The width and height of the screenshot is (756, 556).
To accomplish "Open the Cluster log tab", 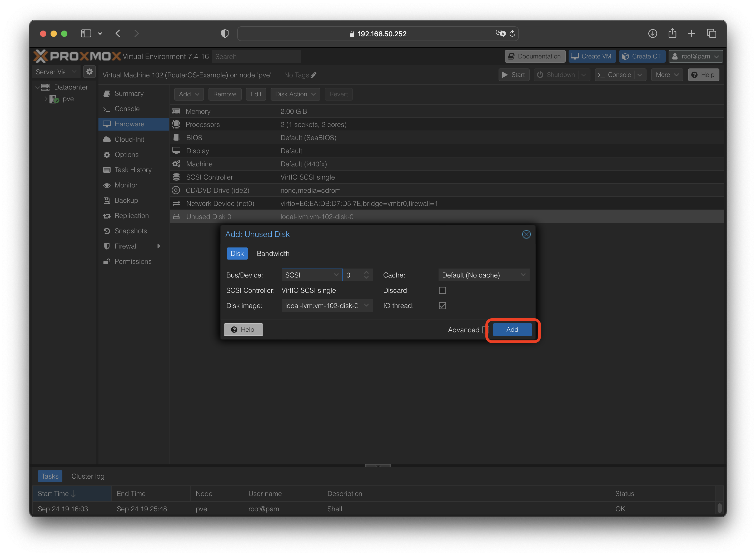I will [x=88, y=476].
